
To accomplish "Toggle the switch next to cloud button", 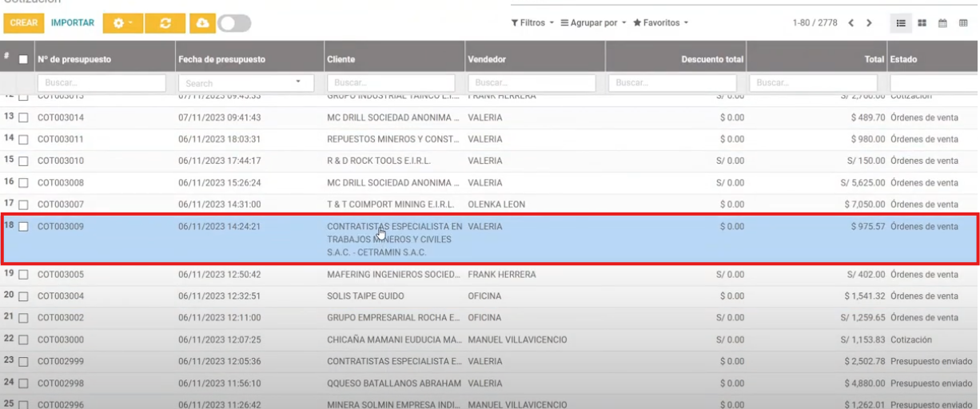I will pyautogui.click(x=233, y=23).
